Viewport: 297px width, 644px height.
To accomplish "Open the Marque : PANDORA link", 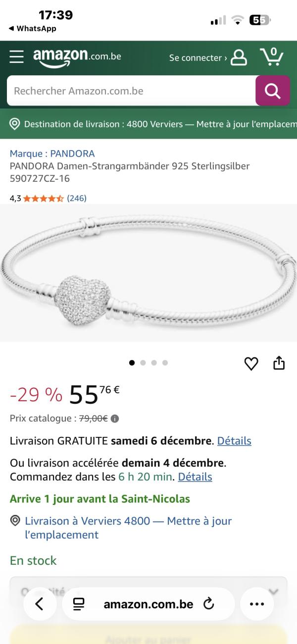I will click(x=52, y=154).
